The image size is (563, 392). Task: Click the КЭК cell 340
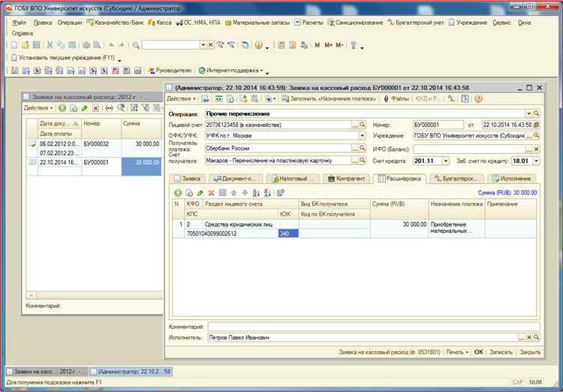click(288, 234)
